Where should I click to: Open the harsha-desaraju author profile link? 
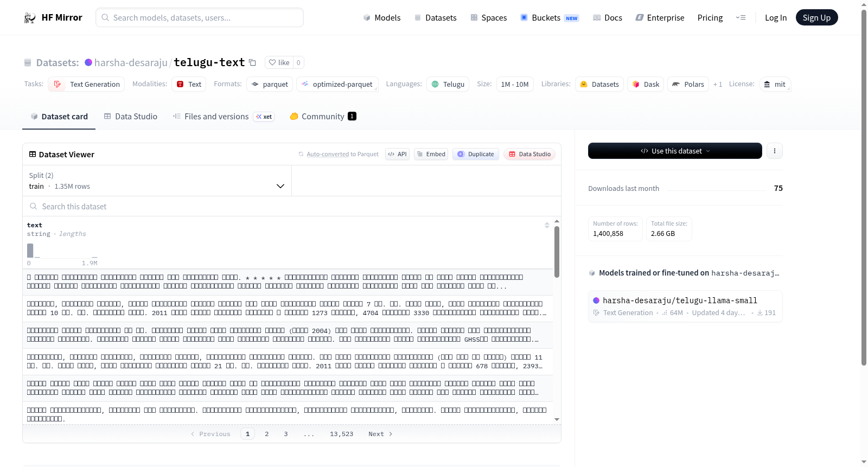click(131, 62)
